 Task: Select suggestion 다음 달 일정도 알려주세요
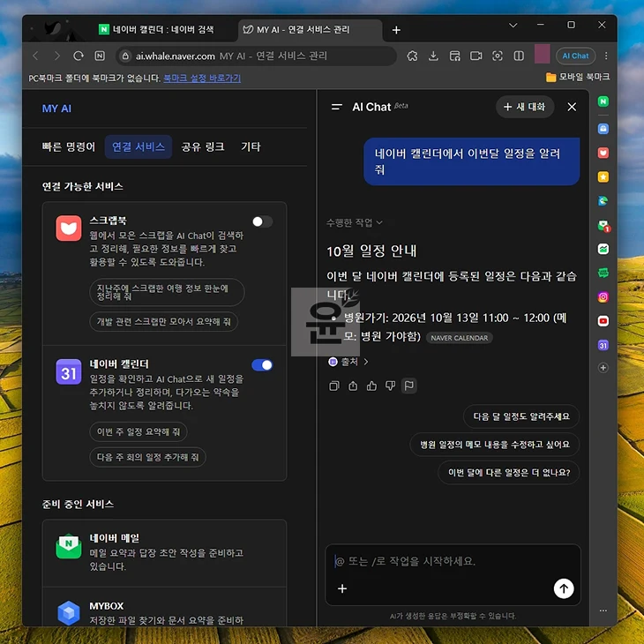point(521,416)
